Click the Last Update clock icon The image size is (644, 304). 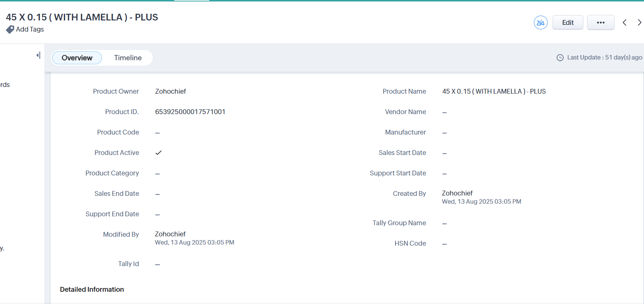coord(560,58)
